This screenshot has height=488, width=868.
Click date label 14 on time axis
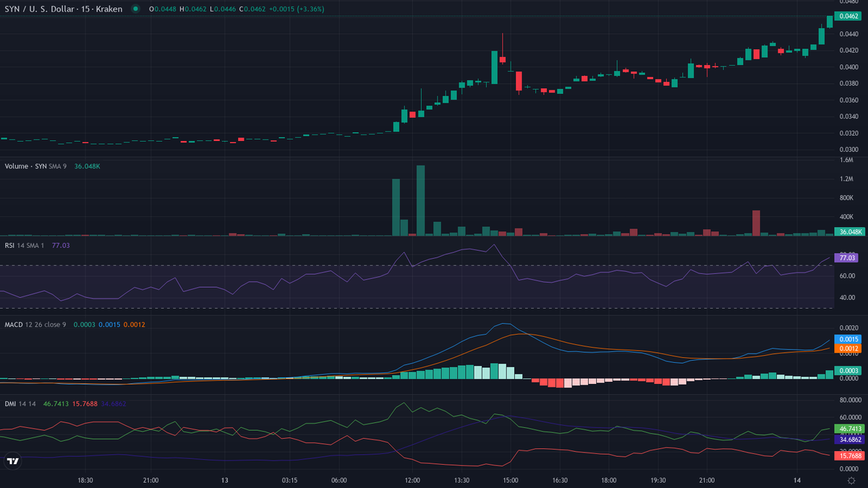(796, 480)
